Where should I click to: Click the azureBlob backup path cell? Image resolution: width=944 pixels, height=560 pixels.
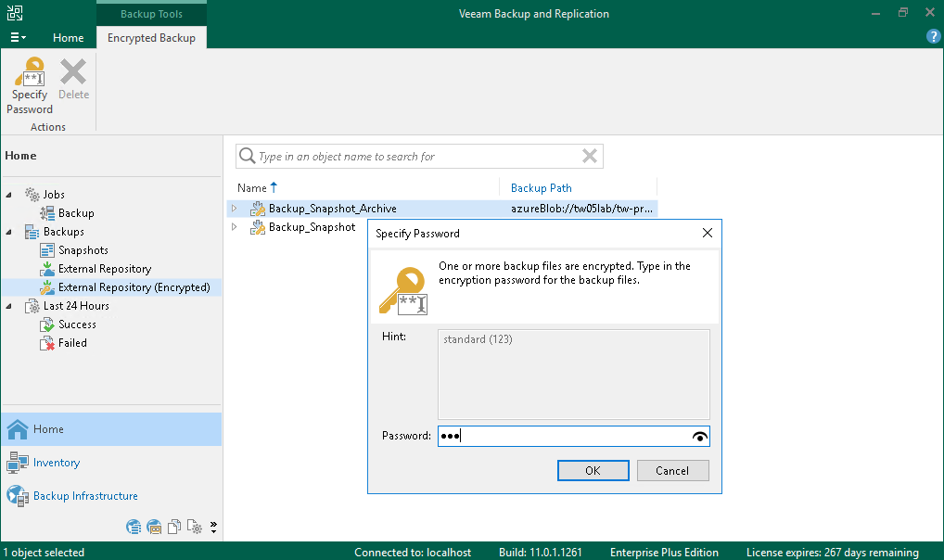581,209
